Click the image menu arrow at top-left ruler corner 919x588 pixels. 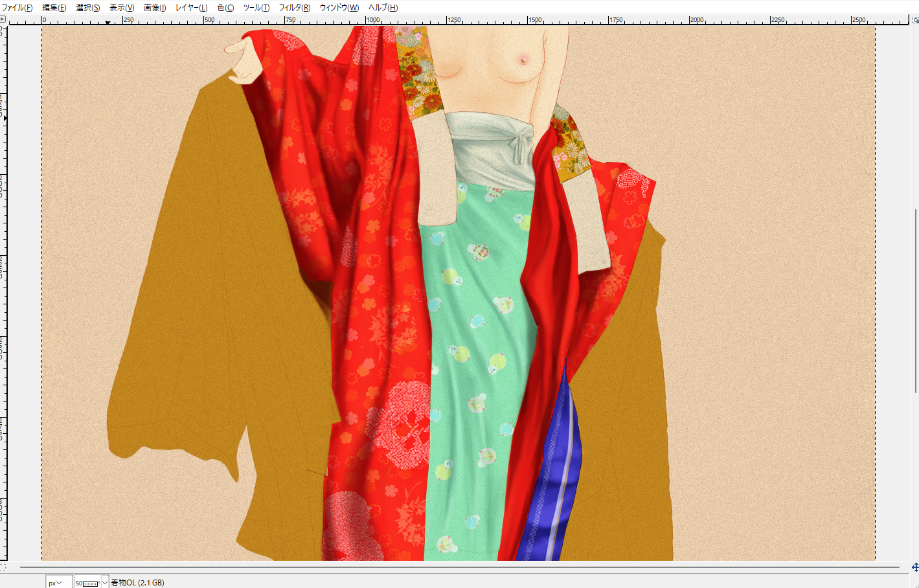pyautogui.click(x=3, y=19)
